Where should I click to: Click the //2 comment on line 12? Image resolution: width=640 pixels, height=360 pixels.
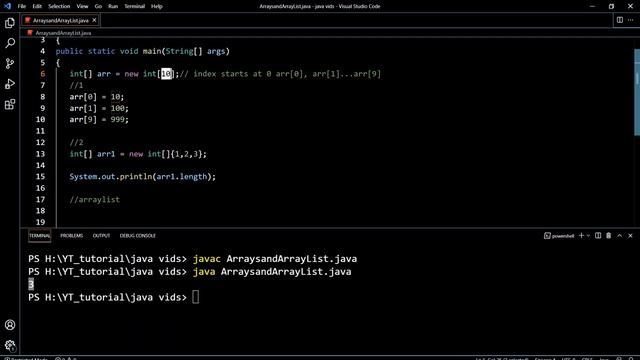pos(76,142)
